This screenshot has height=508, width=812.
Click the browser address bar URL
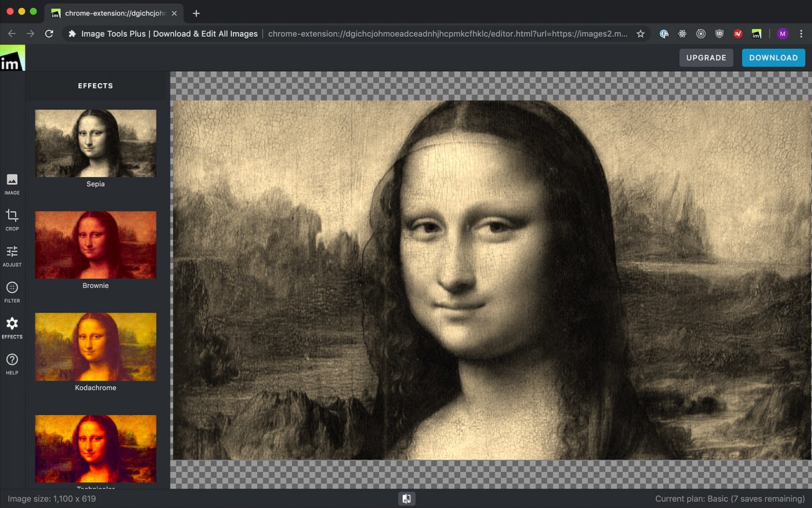448,34
